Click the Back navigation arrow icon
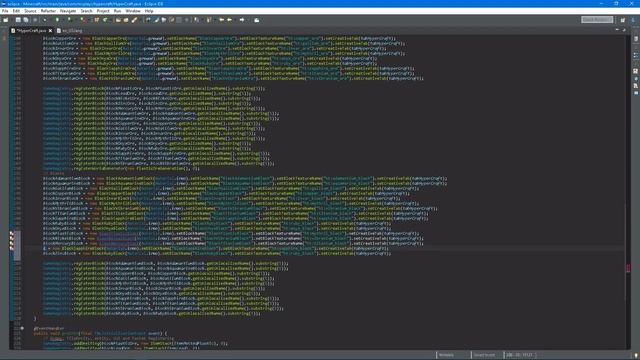 [x=230, y=20]
